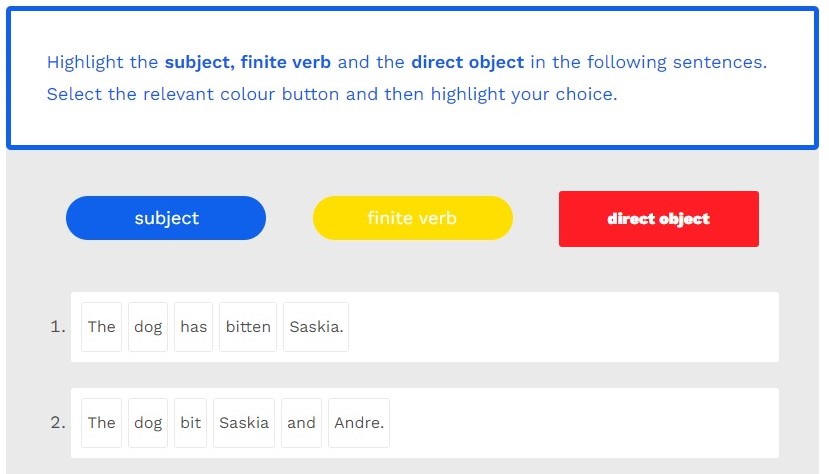Image resolution: width=829 pixels, height=474 pixels.
Task: Click the bold 'direct object' instruction text
Action: click(x=467, y=62)
